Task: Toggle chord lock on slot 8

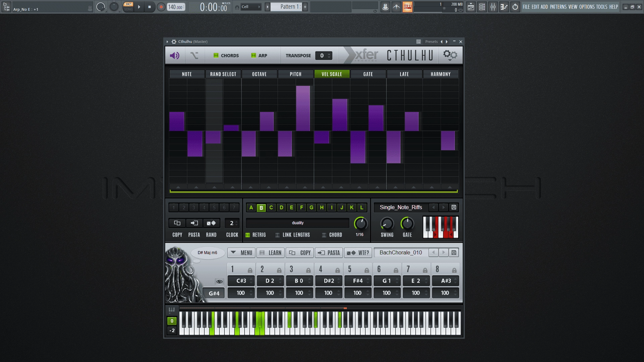Action: [x=454, y=270]
